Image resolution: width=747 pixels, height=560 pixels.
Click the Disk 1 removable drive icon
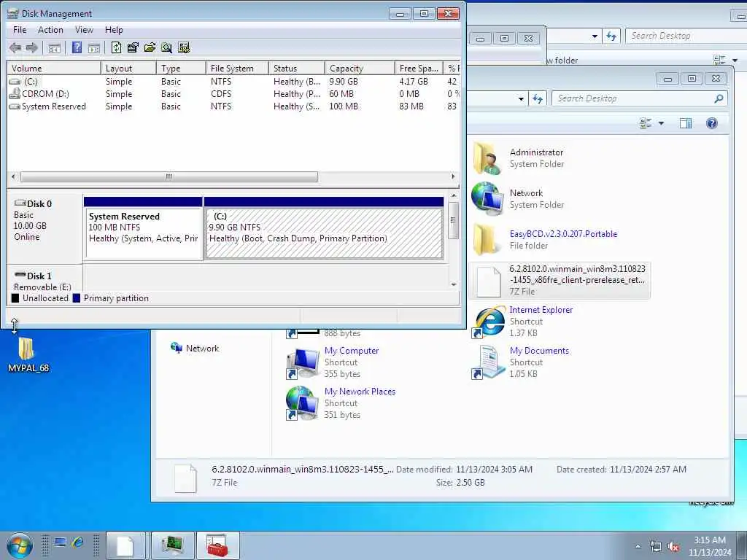pos(20,275)
